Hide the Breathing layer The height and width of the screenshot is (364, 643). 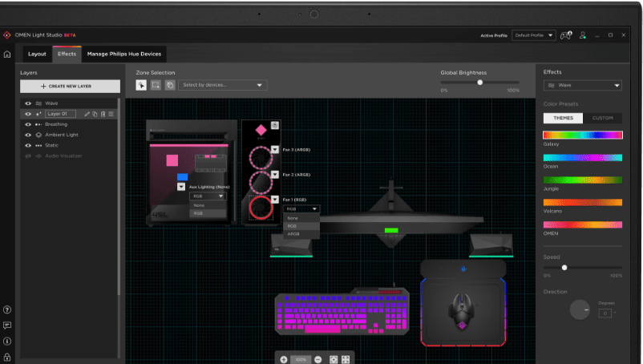pos(28,124)
